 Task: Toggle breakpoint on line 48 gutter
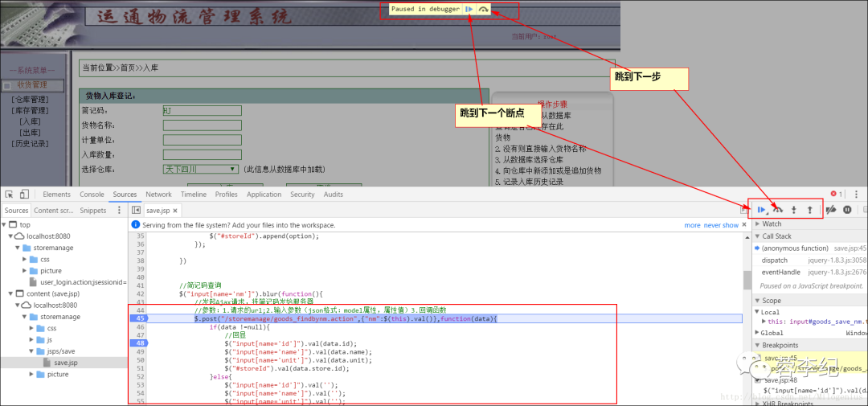138,342
